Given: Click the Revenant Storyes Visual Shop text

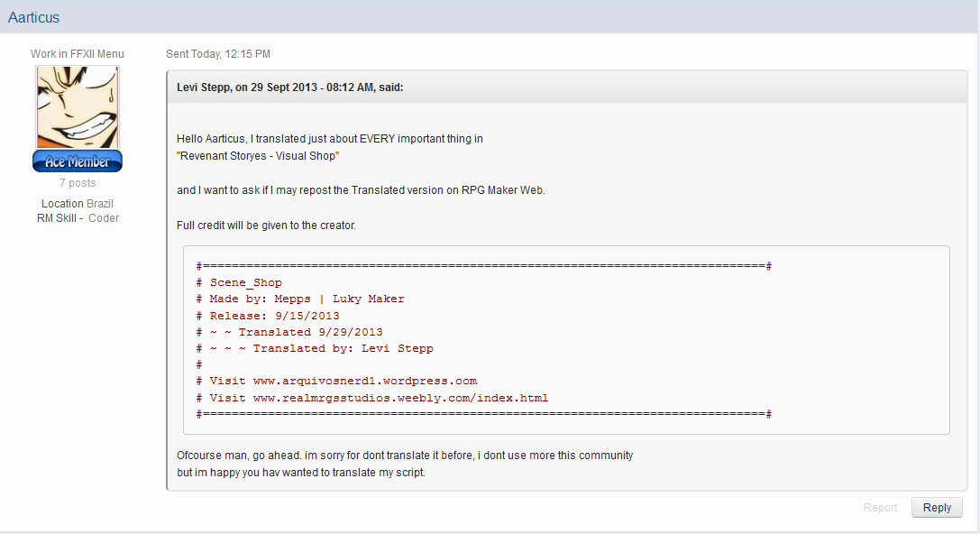Looking at the screenshot, I should pos(258,156).
